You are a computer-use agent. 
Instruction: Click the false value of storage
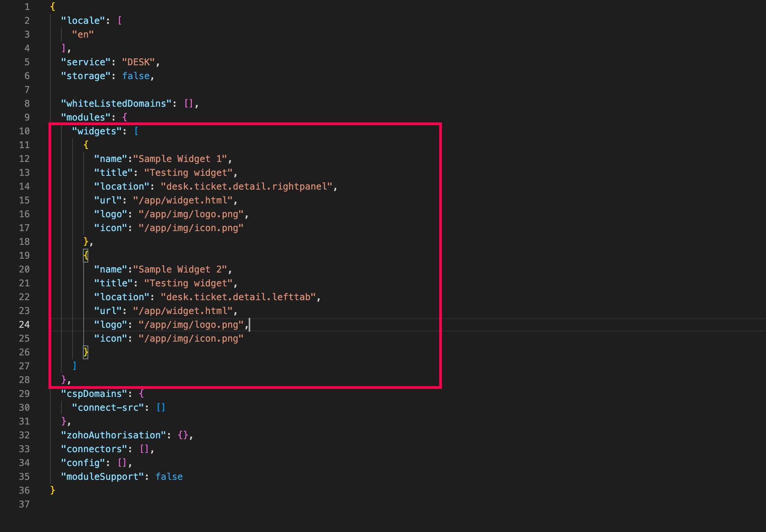click(x=136, y=76)
